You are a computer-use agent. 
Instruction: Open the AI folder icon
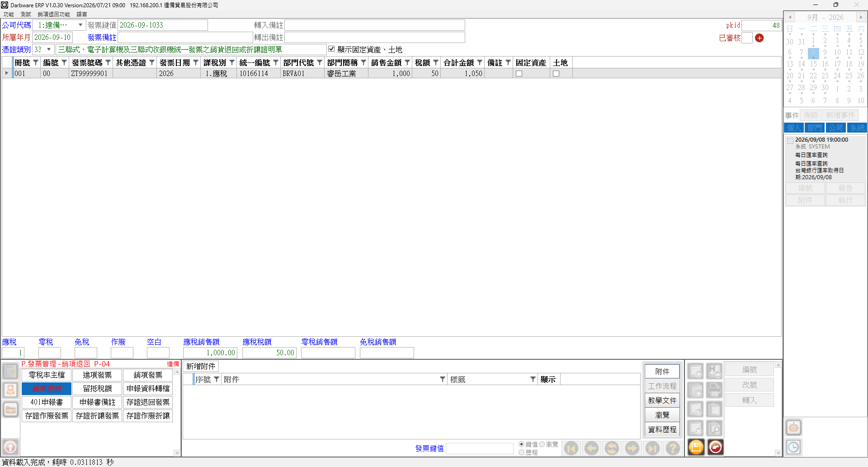coord(10,410)
